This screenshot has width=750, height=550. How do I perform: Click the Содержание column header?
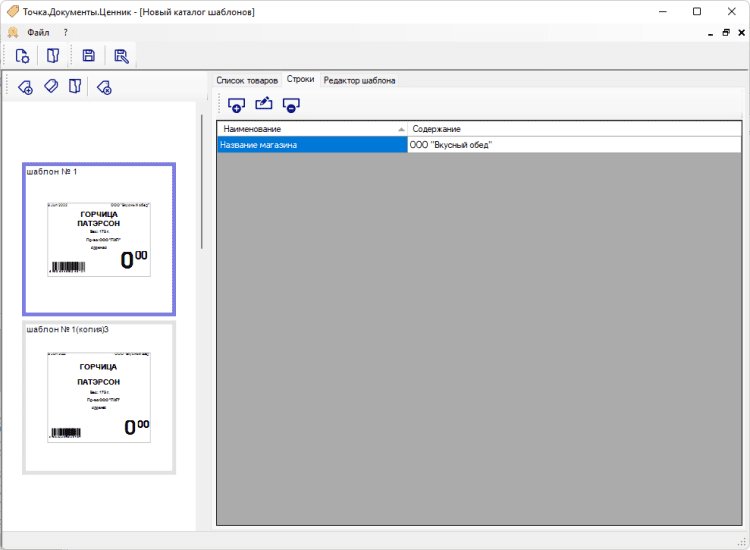coord(574,129)
